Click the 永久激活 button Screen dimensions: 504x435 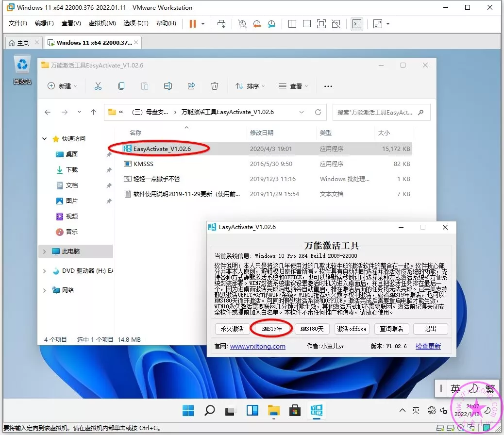point(232,329)
